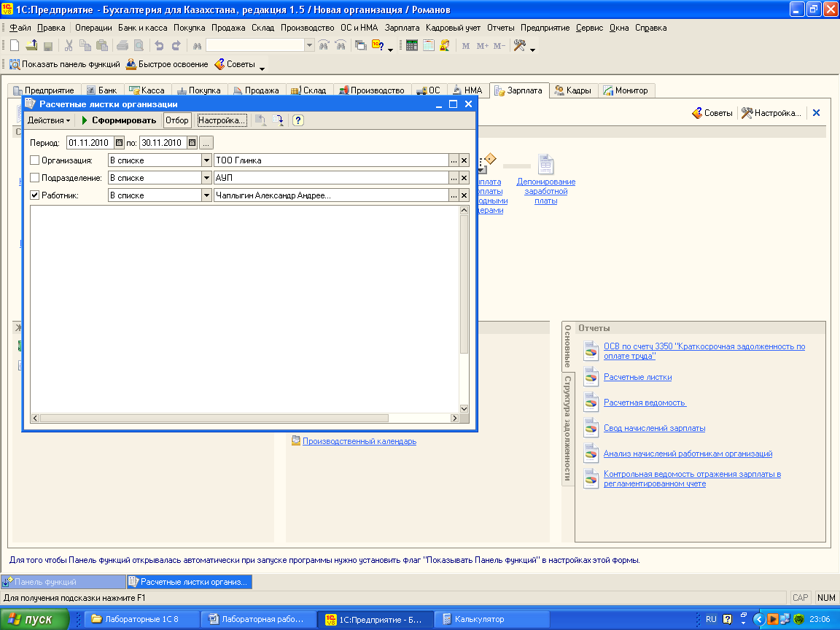Expand comparison type dropdown for Работник
The width and height of the screenshot is (840, 630).
pos(206,195)
